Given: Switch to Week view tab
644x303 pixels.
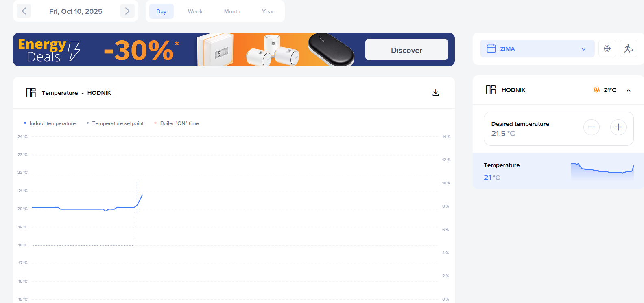Looking at the screenshot, I should point(195,11).
